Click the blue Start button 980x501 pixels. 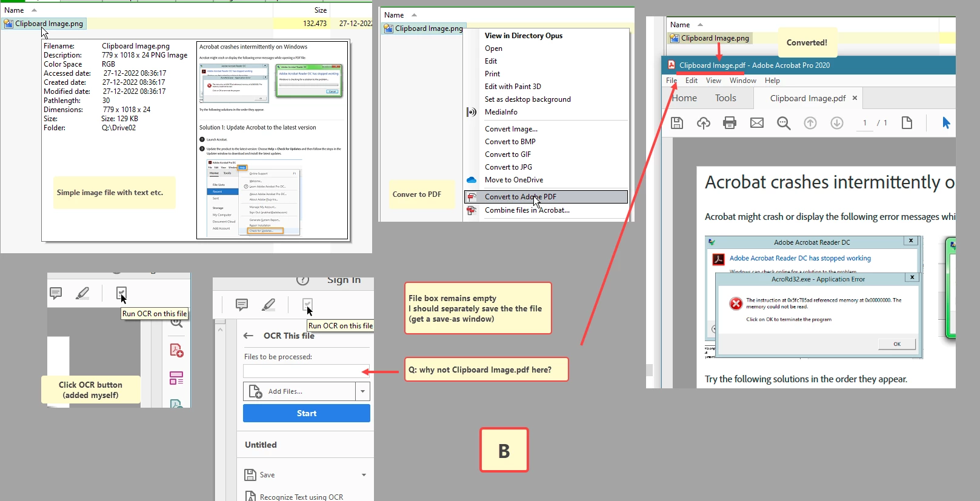tap(307, 413)
